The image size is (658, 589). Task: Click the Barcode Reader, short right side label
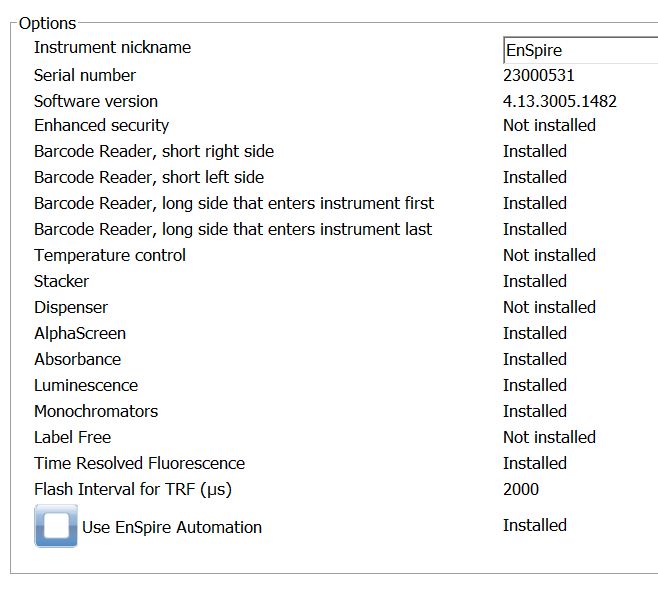point(153,151)
